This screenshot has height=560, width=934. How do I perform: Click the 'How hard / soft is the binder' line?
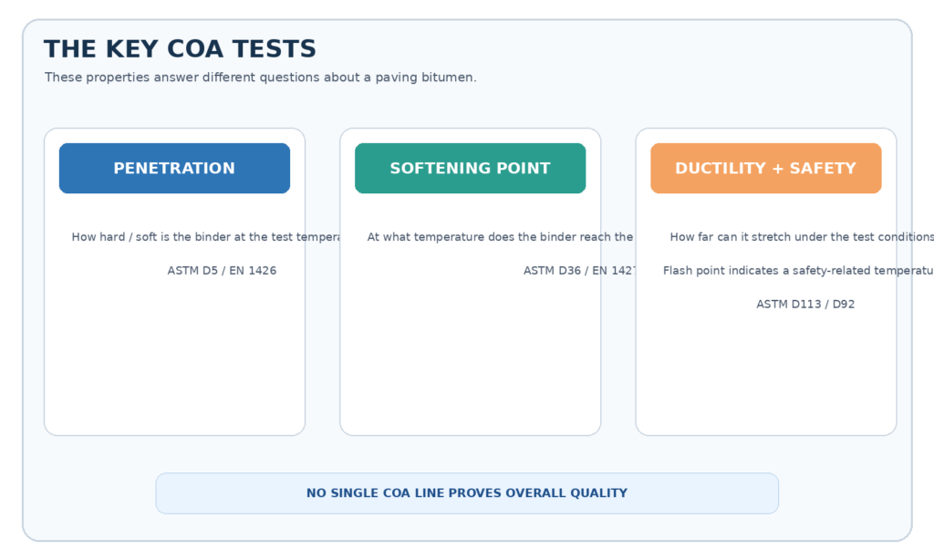coord(205,237)
